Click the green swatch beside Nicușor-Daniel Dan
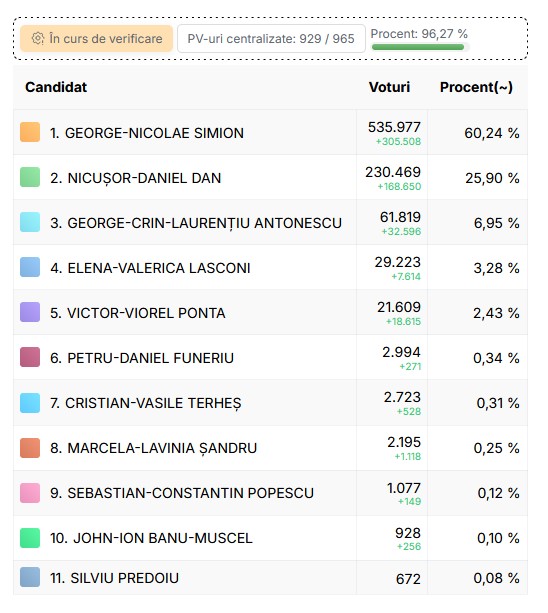The image size is (548, 613). (x=30, y=177)
